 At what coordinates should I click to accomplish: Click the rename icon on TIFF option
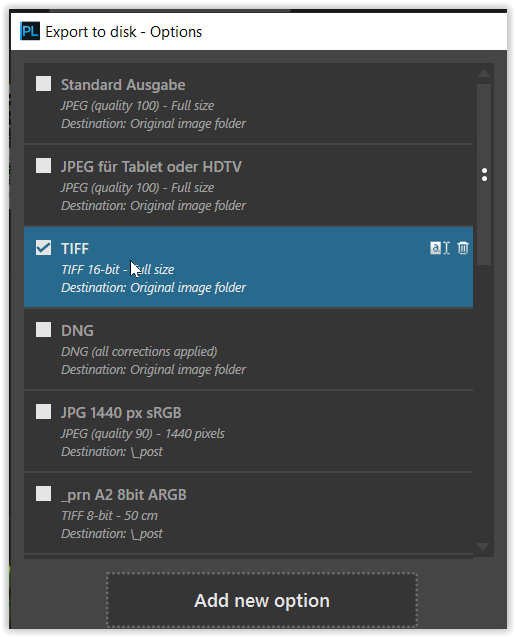[439, 248]
